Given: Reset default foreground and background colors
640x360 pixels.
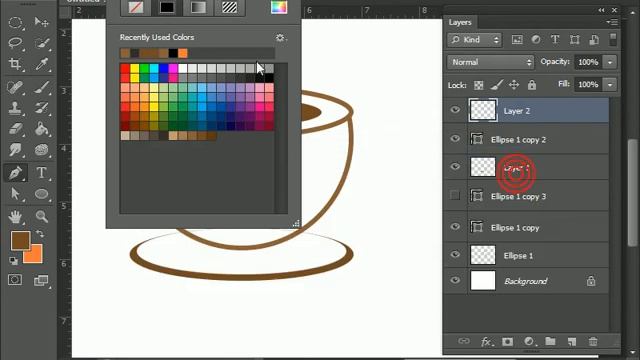Looking at the screenshot, I should pyautogui.click(x=13, y=260).
